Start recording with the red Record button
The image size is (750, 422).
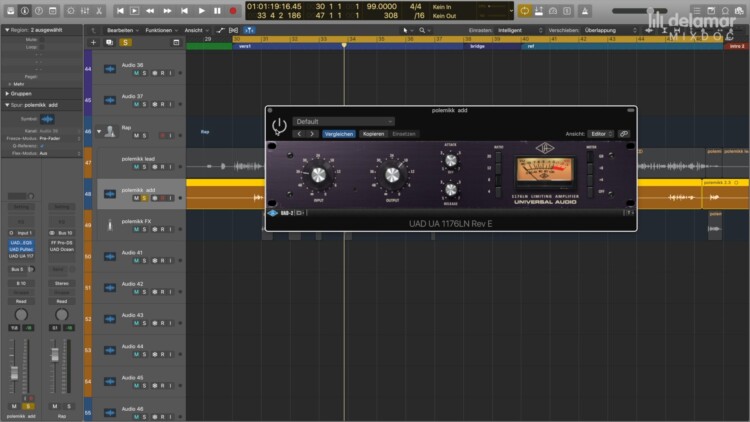233,11
